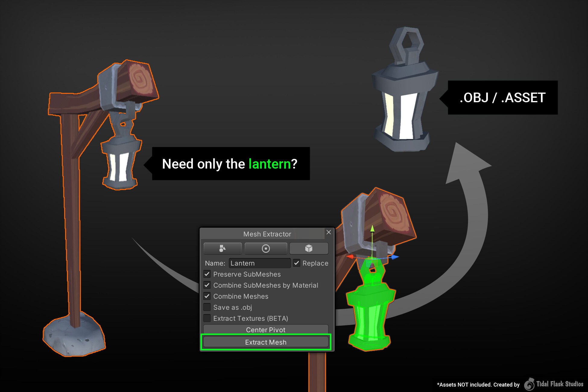Click the green Y-axis gizmo arrow
Image resolution: width=588 pixels, height=392 pixels.
click(x=372, y=238)
